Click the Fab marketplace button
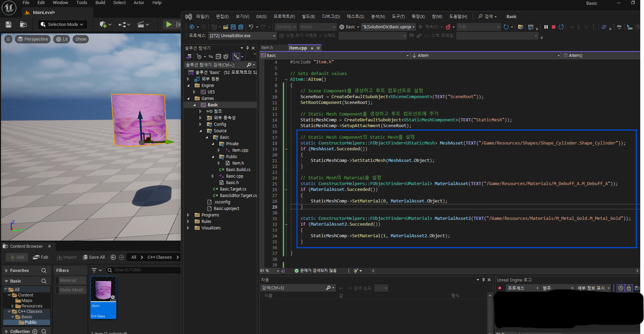 tap(41, 257)
